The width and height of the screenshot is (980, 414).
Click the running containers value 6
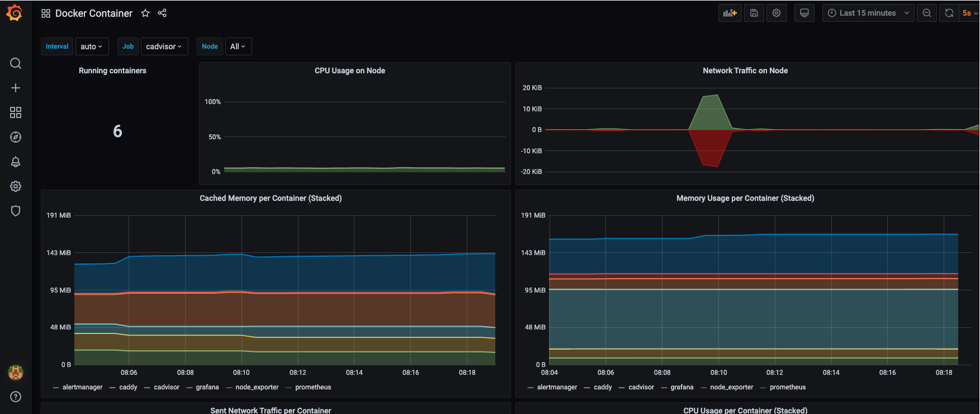point(117,131)
